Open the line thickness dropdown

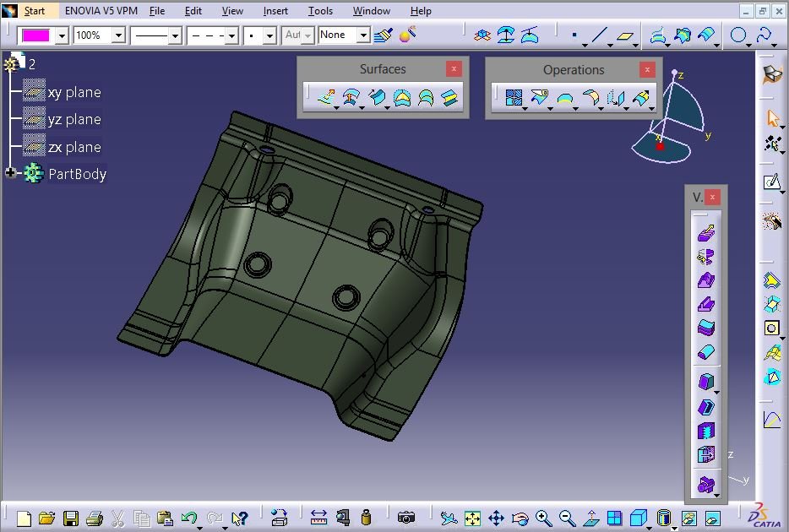pos(175,35)
